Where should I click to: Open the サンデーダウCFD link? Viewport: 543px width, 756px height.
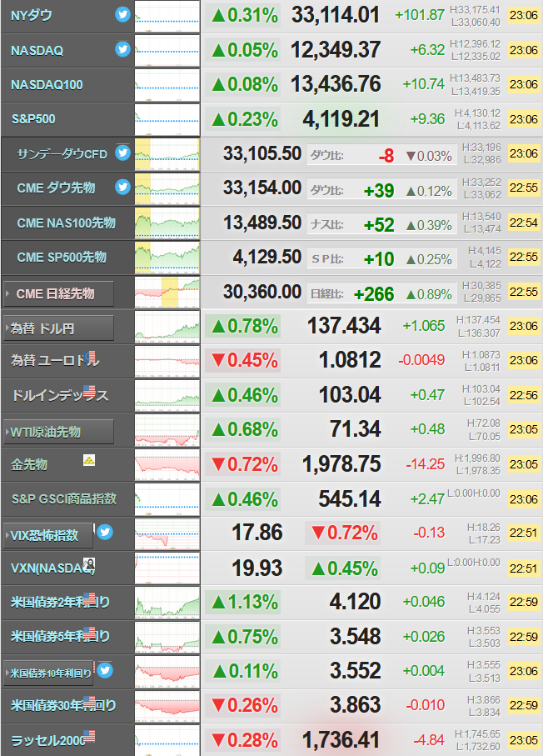pos(62,154)
